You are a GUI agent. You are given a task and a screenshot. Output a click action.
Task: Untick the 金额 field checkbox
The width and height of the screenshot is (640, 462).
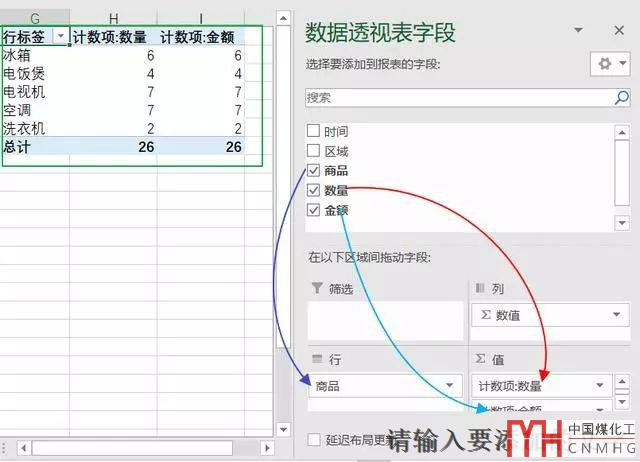click(x=313, y=210)
